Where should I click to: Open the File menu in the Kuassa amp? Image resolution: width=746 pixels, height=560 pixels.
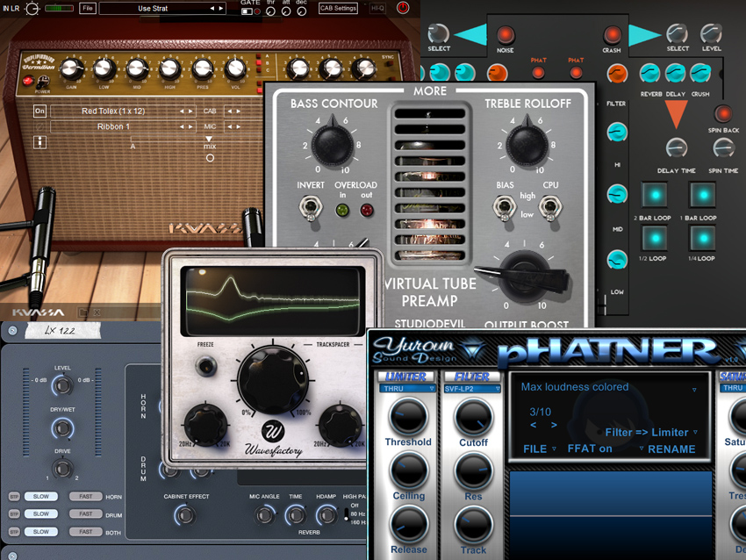tap(88, 8)
